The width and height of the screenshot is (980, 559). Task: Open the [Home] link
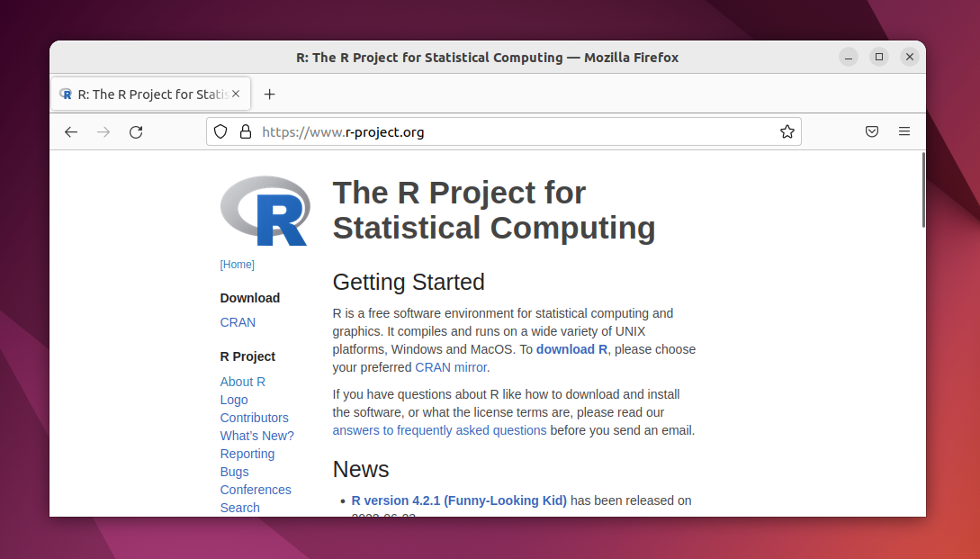pos(238,265)
